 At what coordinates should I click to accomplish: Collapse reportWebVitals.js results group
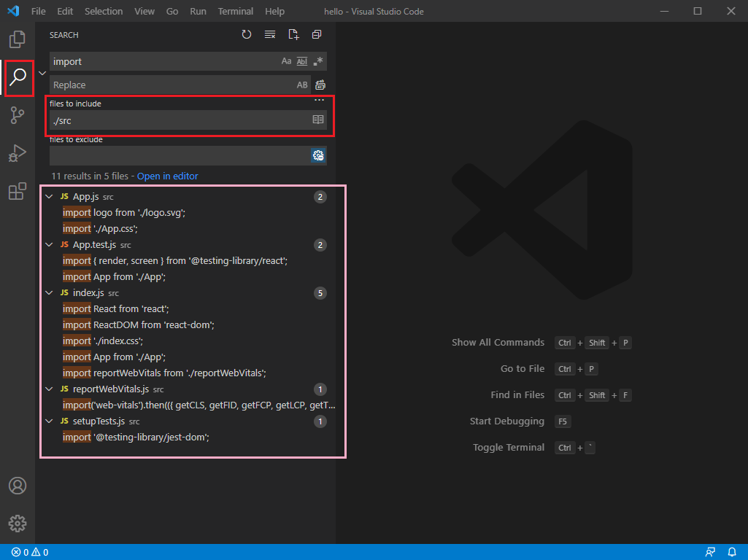(x=49, y=389)
